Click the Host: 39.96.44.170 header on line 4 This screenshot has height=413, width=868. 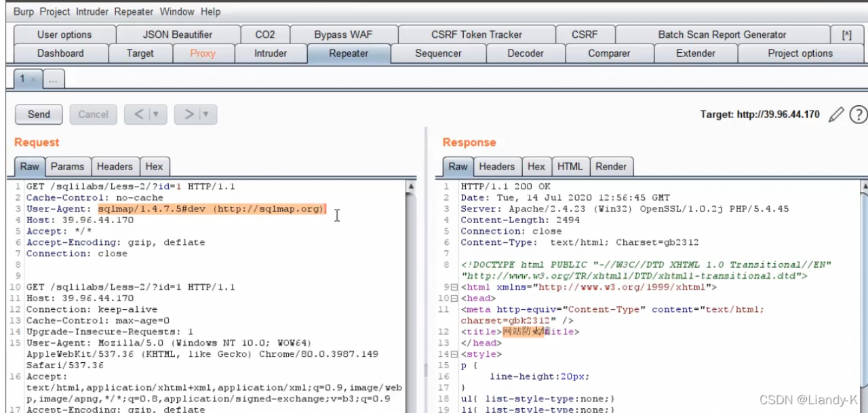pyautogui.click(x=80, y=220)
